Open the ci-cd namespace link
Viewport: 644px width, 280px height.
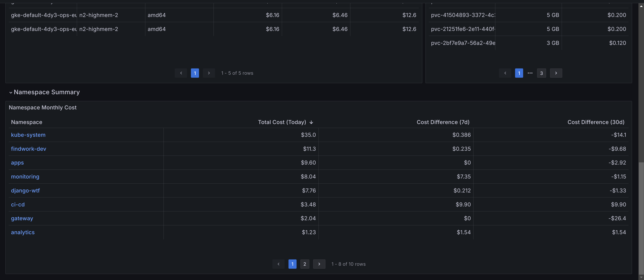tap(18, 204)
